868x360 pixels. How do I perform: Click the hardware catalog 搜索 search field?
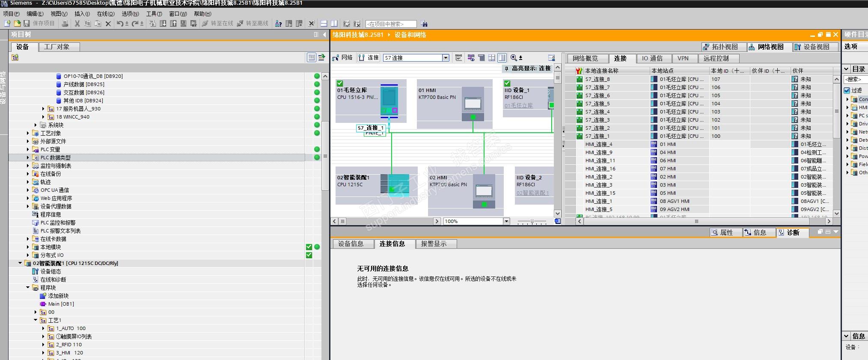coord(856,79)
